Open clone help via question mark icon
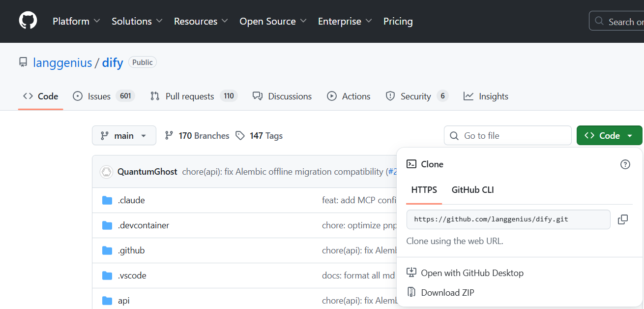Viewport: 644px width, 309px height. tap(625, 164)
